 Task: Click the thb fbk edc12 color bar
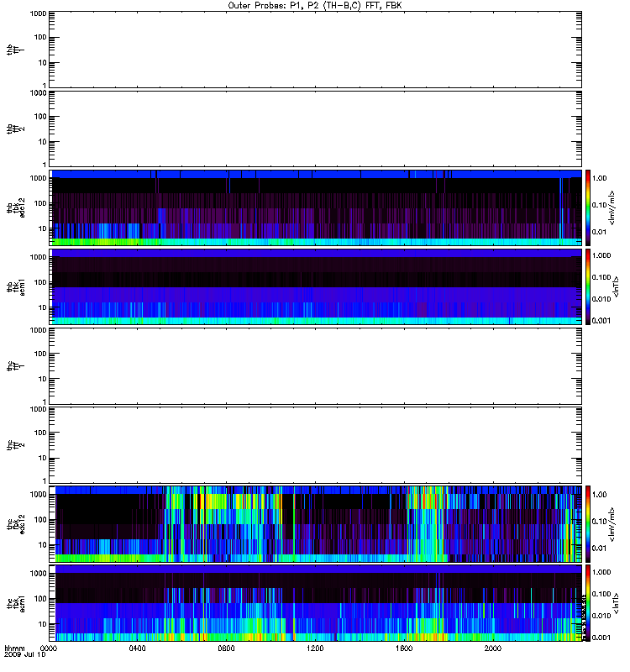(x=588, y=207)
